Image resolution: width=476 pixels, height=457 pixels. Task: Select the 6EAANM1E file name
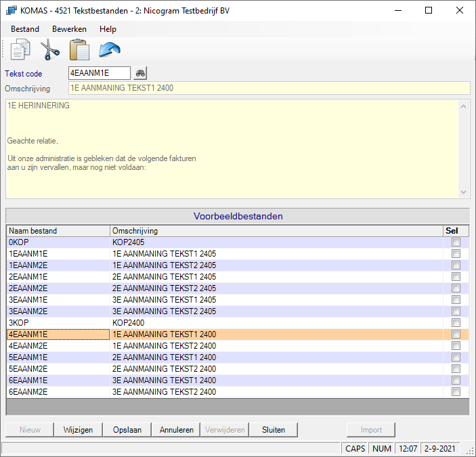click(x=28, y=380)
